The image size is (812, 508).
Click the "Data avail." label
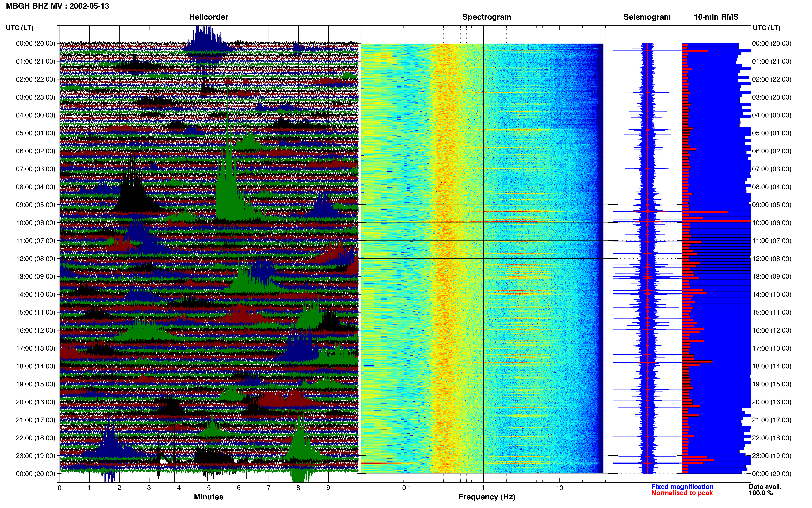pos(765,486)
